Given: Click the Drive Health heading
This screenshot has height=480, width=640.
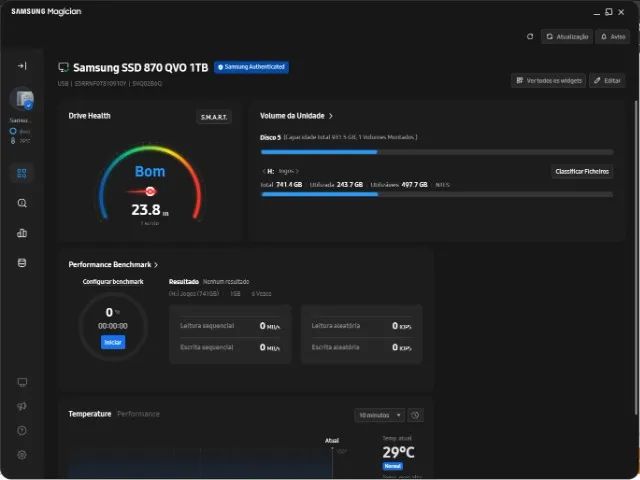Looking at the screenshot, I should point(89,116).
